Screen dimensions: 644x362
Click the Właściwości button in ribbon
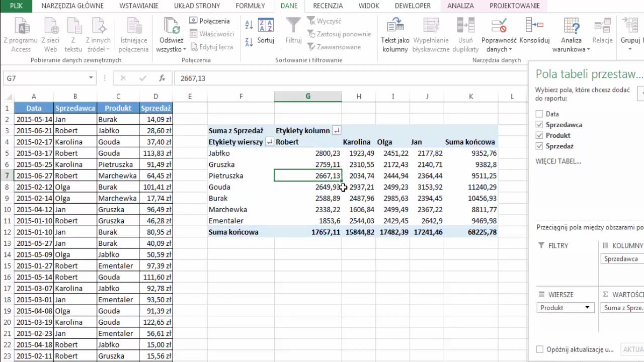pyautogui.click(x=212, y=34)
